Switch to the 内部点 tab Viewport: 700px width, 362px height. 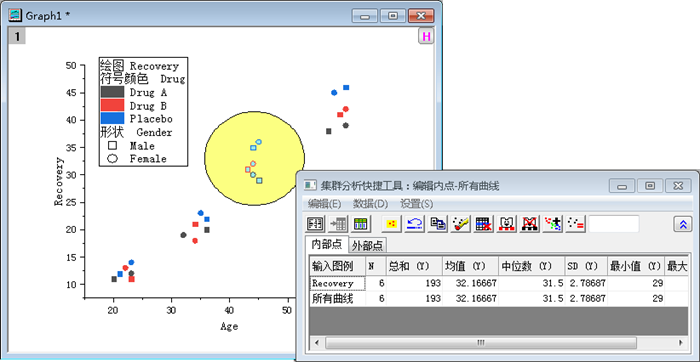pyautogui.click(x=327, y=244)
